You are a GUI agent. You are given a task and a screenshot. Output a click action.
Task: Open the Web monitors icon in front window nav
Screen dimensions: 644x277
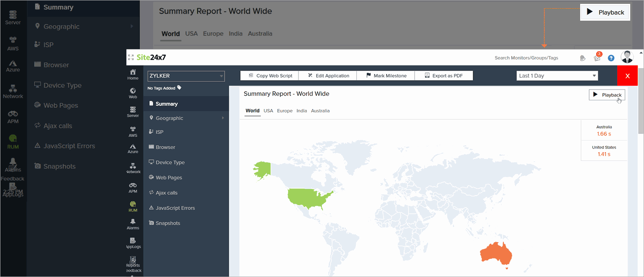click(133, 93)
